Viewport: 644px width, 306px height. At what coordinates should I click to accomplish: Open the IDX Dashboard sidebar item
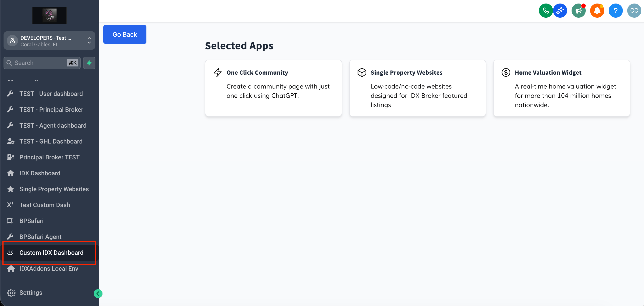40,173
